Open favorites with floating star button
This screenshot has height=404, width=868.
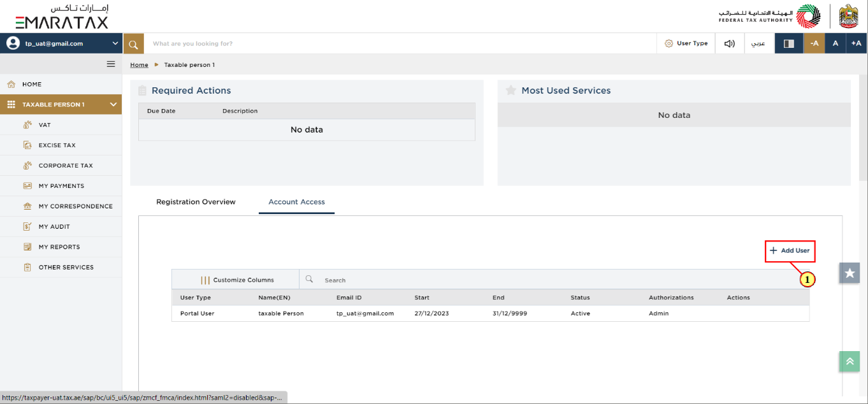[850, 273]
